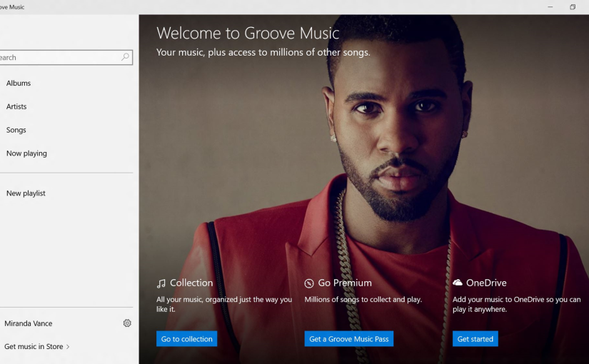Screen dimensions: 589x364
Task: Click Get a Groove Music Pass
Action: pos(349,339)
